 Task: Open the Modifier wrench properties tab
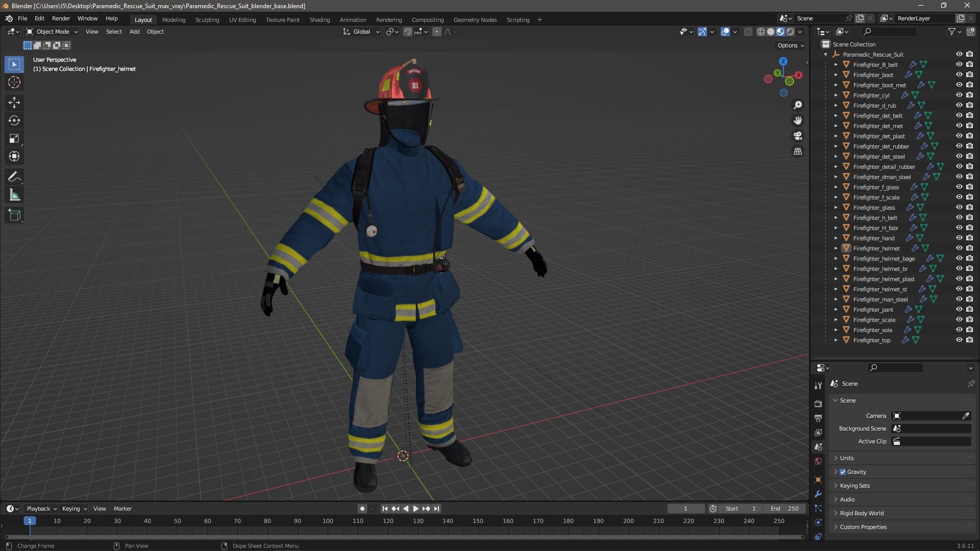coord(818,494)
